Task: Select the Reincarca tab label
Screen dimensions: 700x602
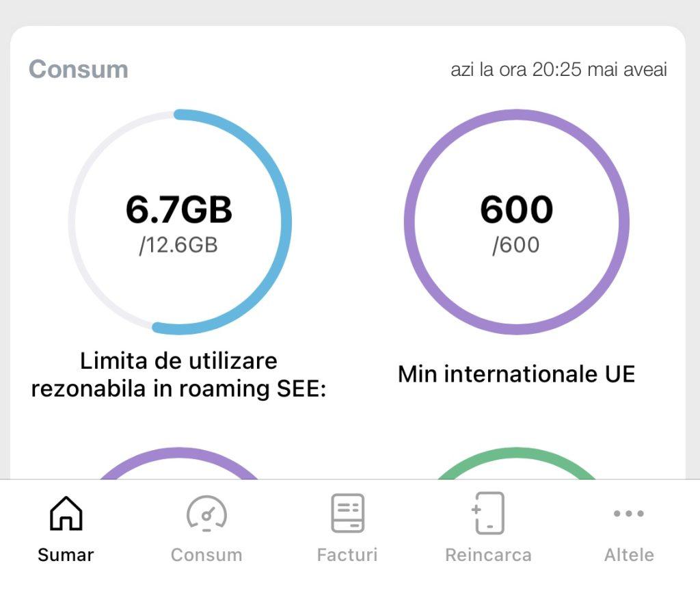Action: (488, 555)
